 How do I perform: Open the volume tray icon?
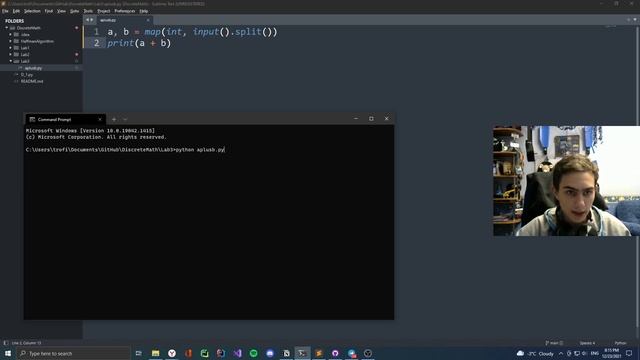coord(584,353)
